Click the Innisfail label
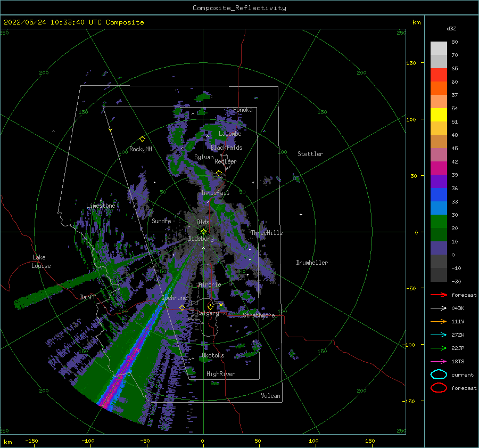 pyautogui.click(x=215, y=193)
